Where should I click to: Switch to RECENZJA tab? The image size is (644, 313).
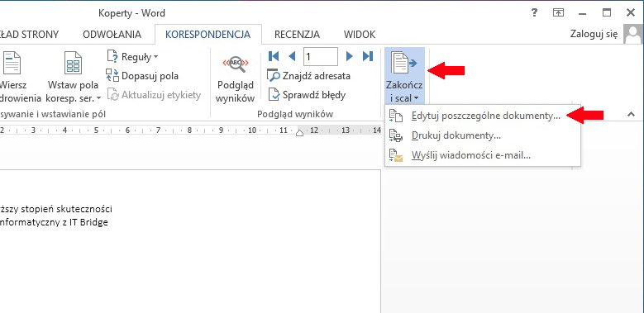[297, 35]
